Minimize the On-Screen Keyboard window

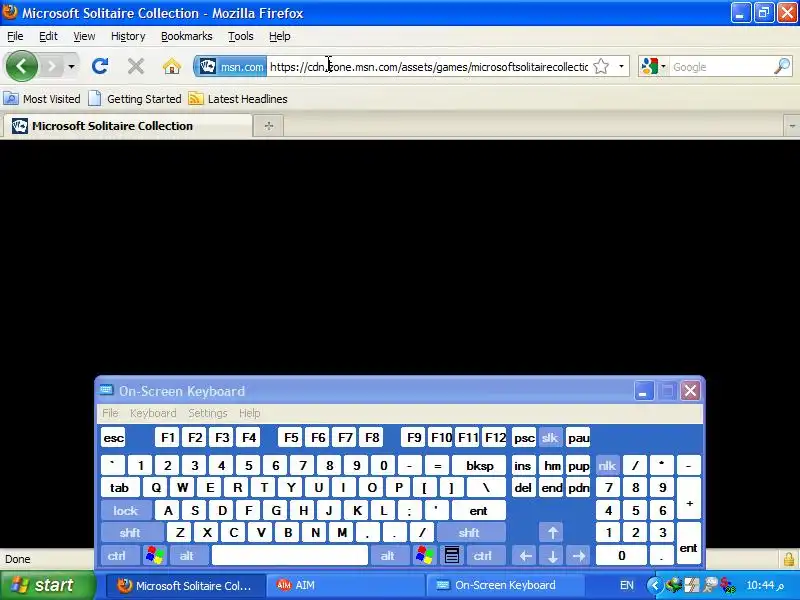pos(644,391)
